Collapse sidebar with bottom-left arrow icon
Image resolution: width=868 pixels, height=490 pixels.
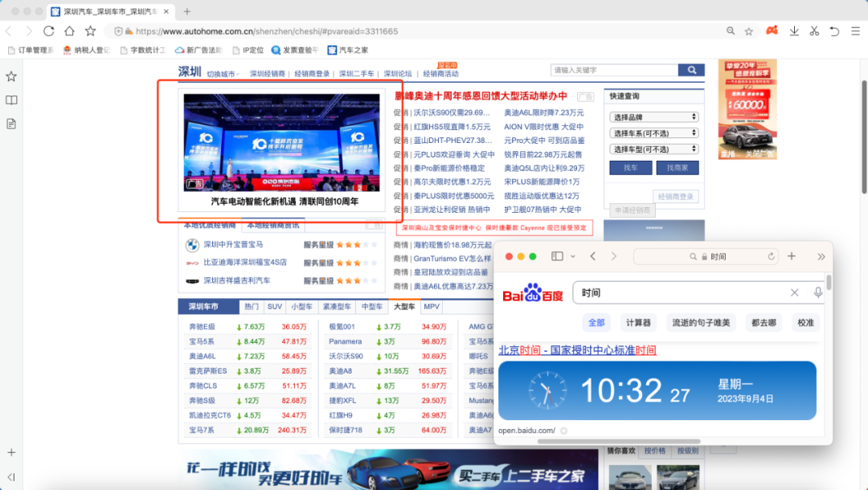pyautogui.click(x=11, y=476)
